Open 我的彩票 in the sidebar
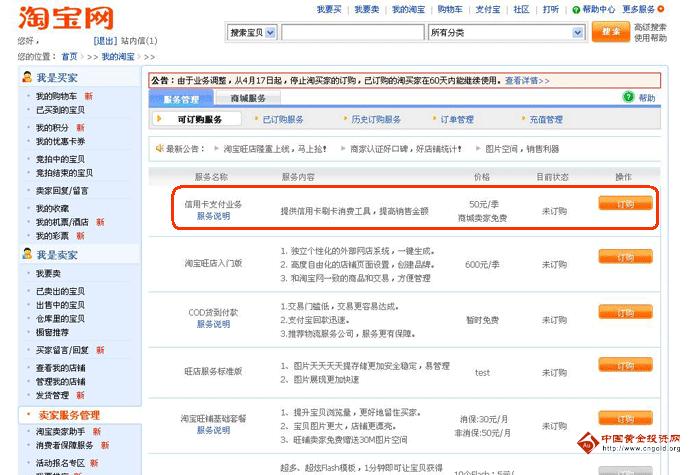 52,236
